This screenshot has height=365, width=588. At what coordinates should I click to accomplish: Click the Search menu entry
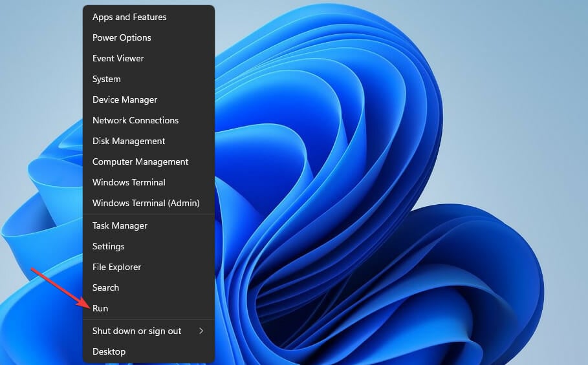(149, 287)
